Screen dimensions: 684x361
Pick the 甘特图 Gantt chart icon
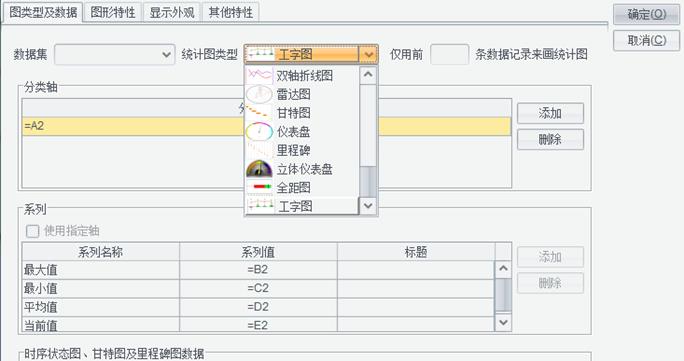[x=260, y=113]
